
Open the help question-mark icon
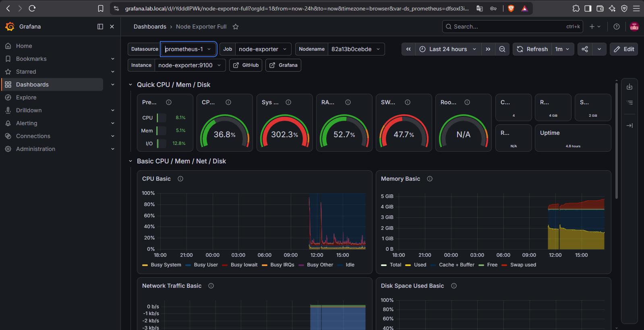(x=616, y=27)
